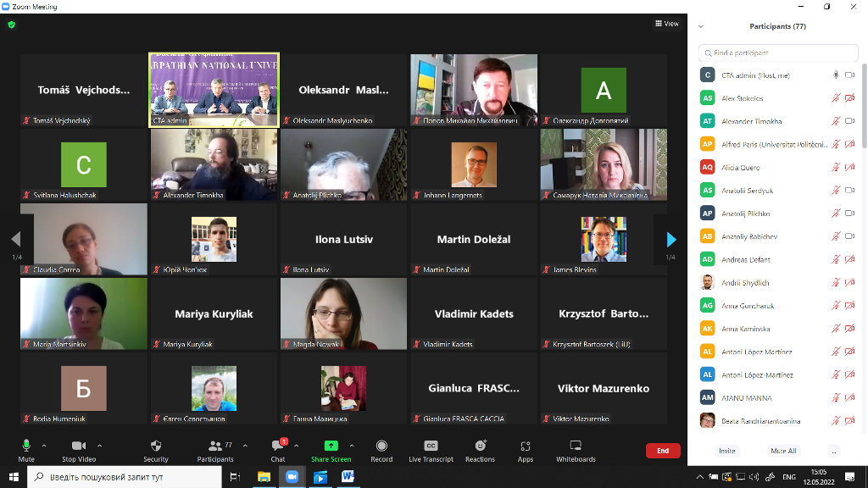Stop Video using the camera toggle

pyautogui.click(x=79, y=446)
